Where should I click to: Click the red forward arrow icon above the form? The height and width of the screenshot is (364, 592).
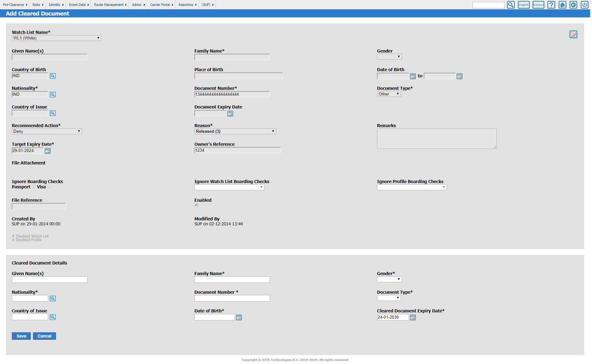[573, 34]
